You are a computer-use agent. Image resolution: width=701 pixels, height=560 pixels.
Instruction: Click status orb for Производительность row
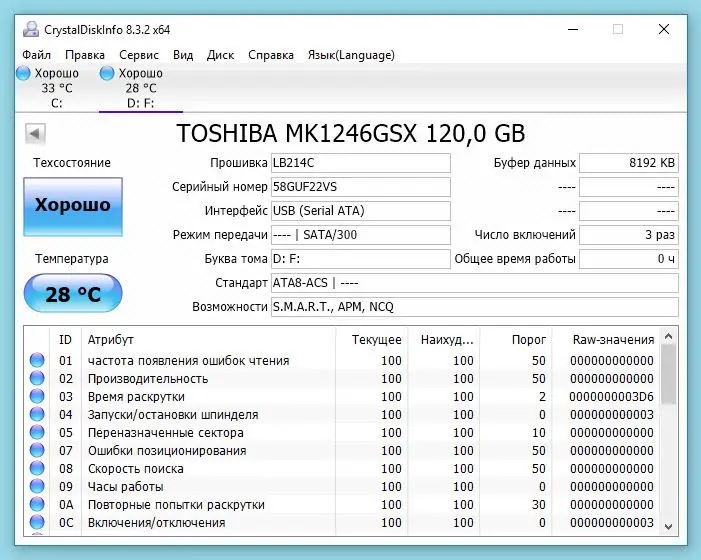[37, 378]
